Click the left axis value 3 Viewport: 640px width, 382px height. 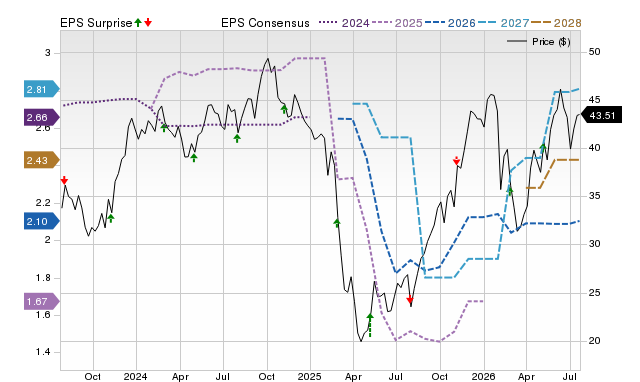pyautogui.click(x=48, y=53)
